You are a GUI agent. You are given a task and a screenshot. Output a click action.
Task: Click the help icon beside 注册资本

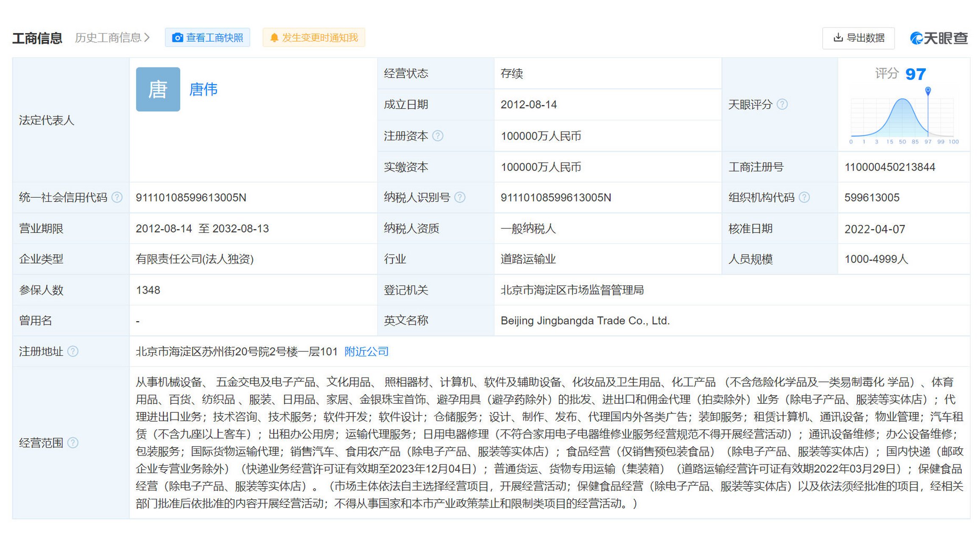pos(438,136)
